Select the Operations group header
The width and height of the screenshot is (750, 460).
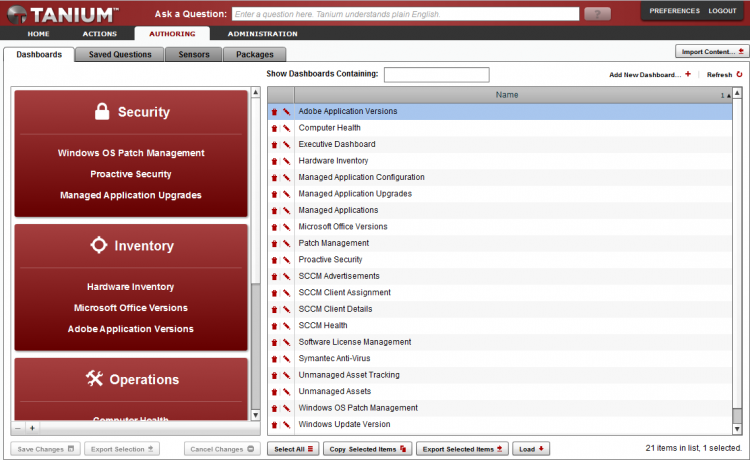tap(132, 379)
